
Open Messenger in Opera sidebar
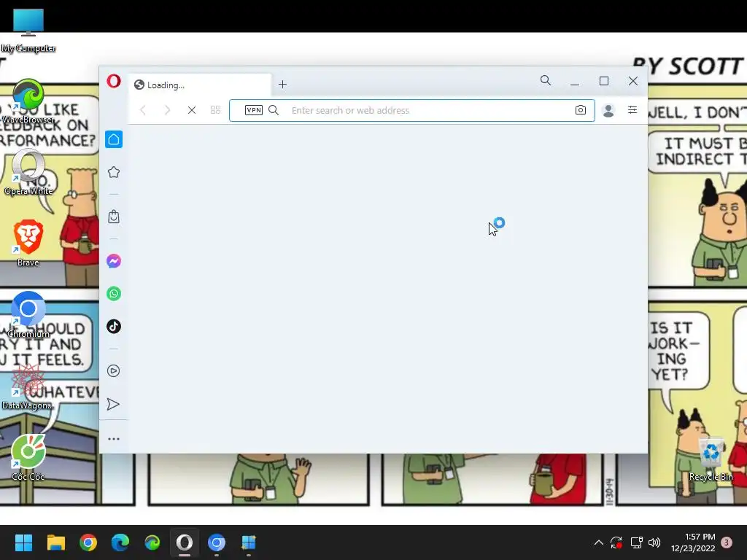click(x=114, y=261)
